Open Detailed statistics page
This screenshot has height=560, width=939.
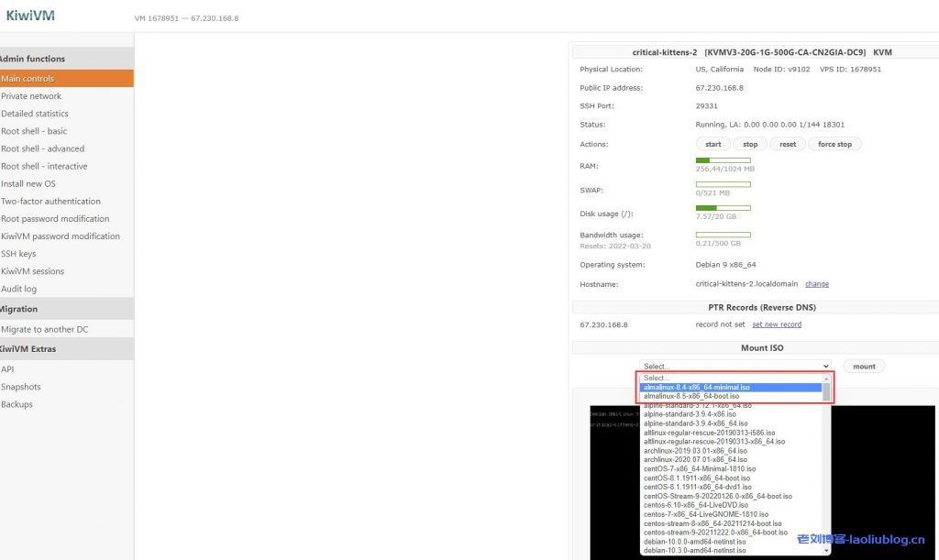(35, 114)
